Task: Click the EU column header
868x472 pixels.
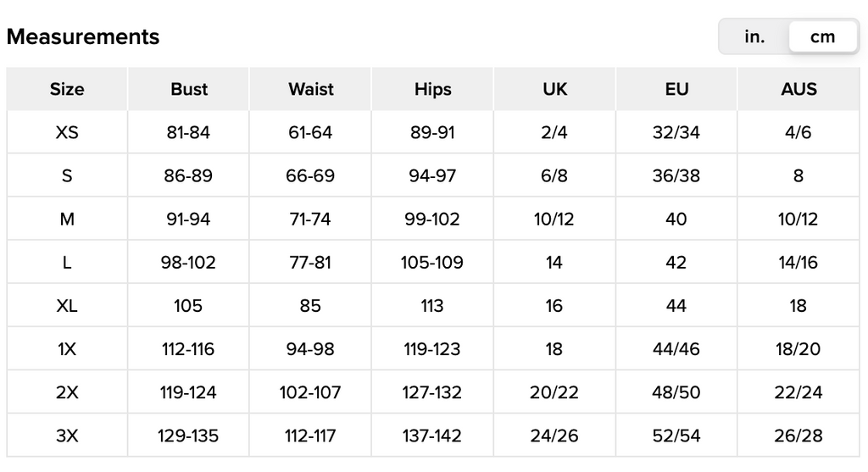Action: click(676, 89)
